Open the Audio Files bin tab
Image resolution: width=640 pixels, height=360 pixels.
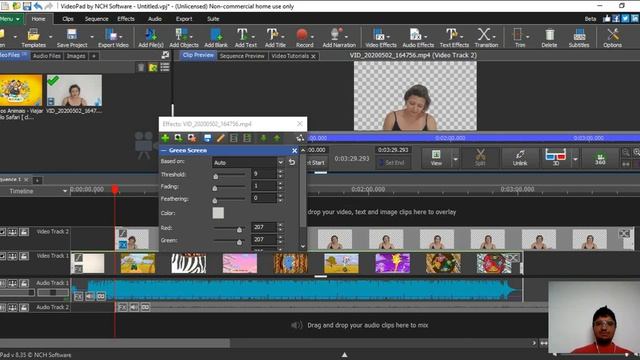[47, 56]
